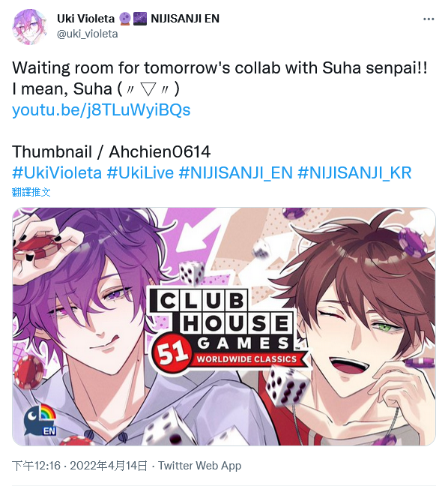Click the Clubhouse Games 51 logo

[x=226, y=330]
